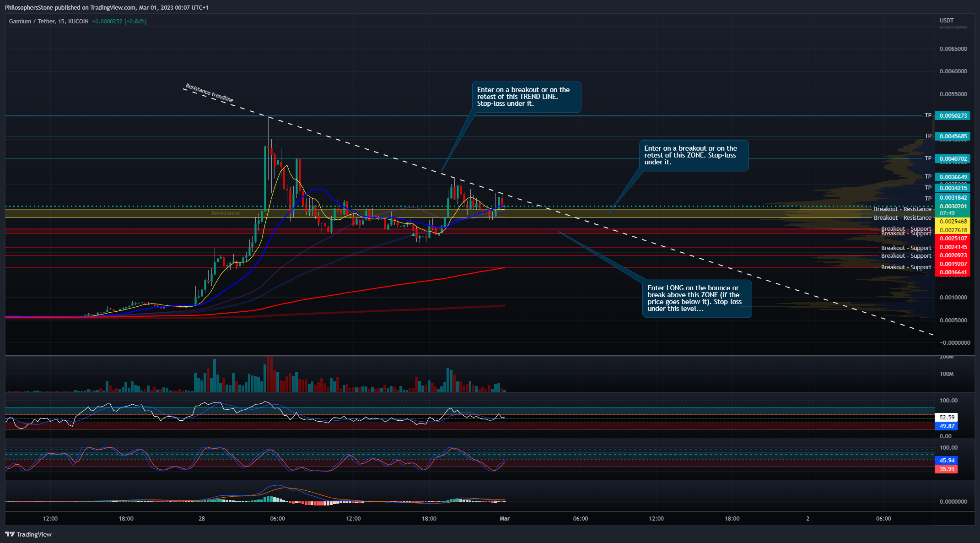Image resolution: width=980 pixels, height=543 pixels.
Task: Select the yellow 0.0027618 price tag
Action: [x=953, y=230]
